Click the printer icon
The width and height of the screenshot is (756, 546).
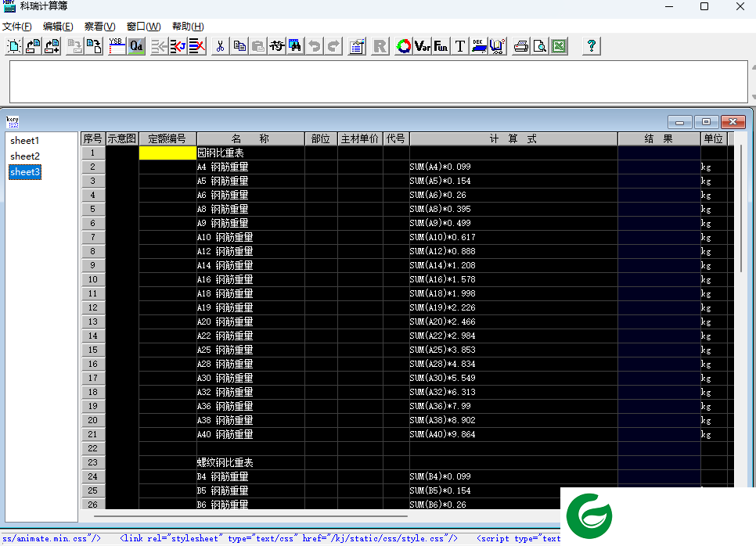pos(521,46)
